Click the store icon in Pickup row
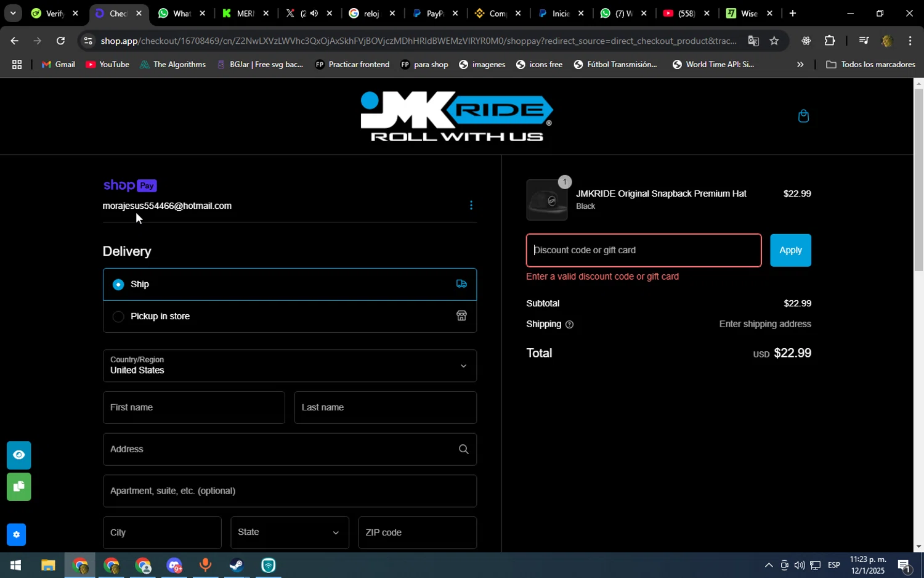Image resolution: width=924 pixels, height=578 pixels. [x=461, y=316]
